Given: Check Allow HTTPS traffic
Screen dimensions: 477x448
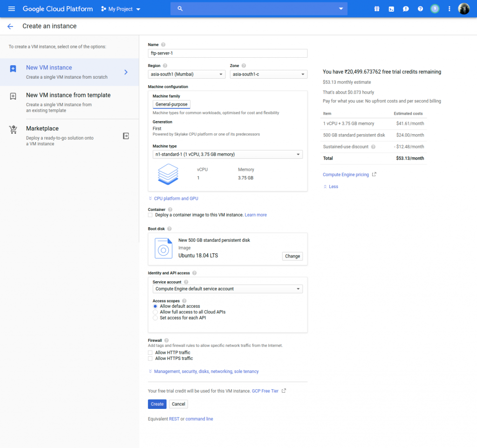Looking at the screenshot, I should [x=150, y=359].
